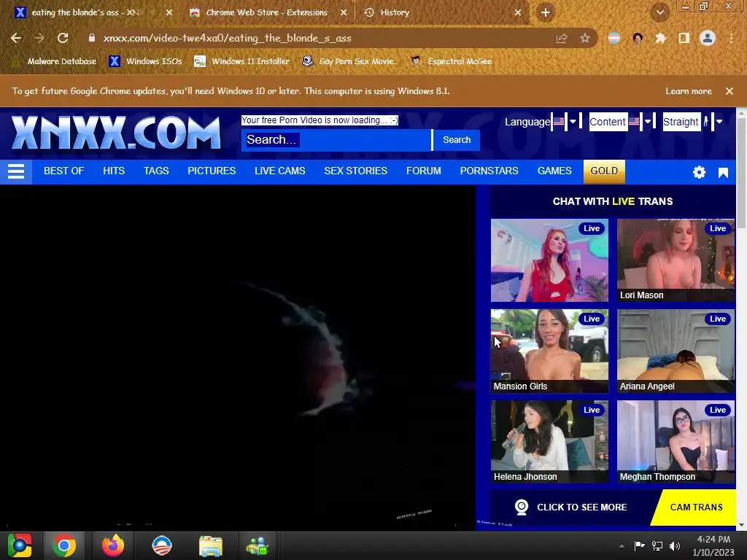Close the History tab
Viewport: 747px width, 560px height.
pyautogui.click(x=518, y=12)
